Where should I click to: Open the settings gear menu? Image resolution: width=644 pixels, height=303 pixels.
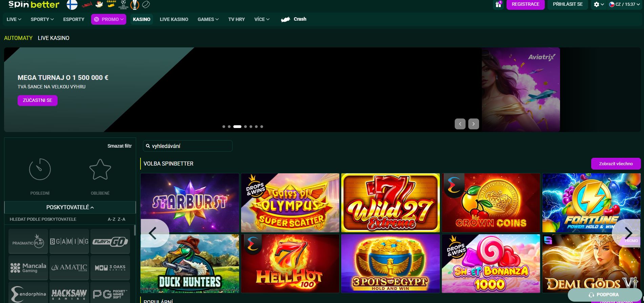click(599, 4)
